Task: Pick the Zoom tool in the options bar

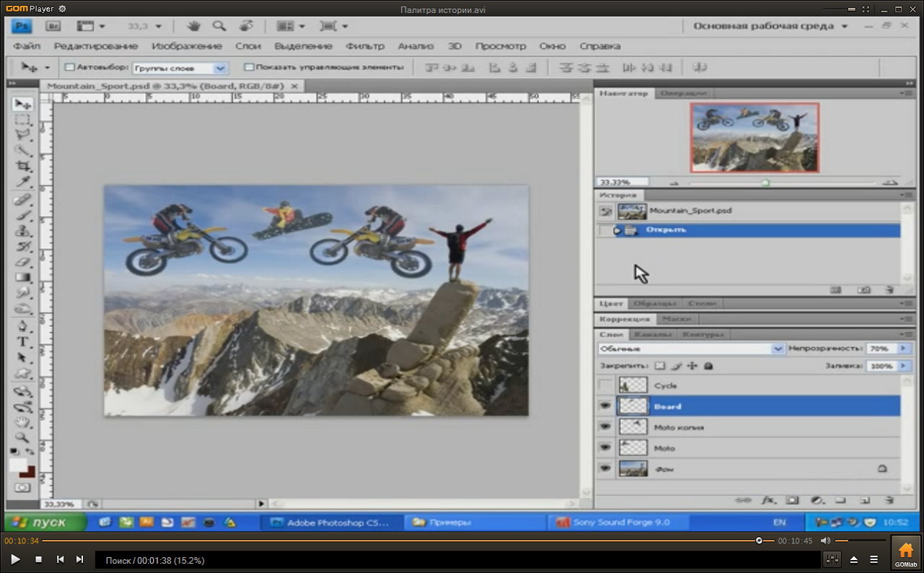Action: point(219,26)
